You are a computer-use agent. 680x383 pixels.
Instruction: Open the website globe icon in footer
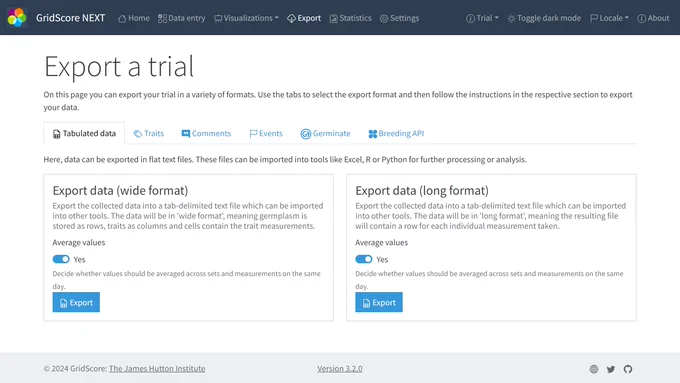click(594, 369)
